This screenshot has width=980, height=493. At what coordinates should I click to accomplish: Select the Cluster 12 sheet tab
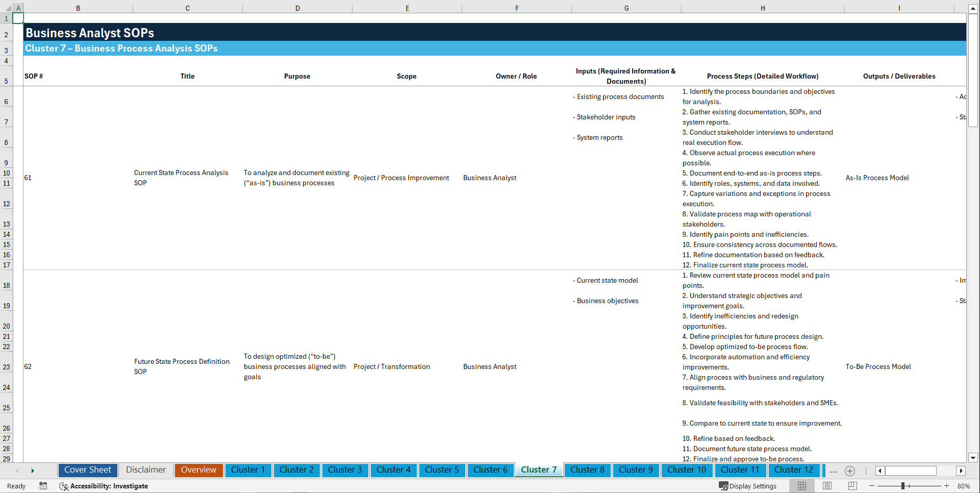point(794,470)
